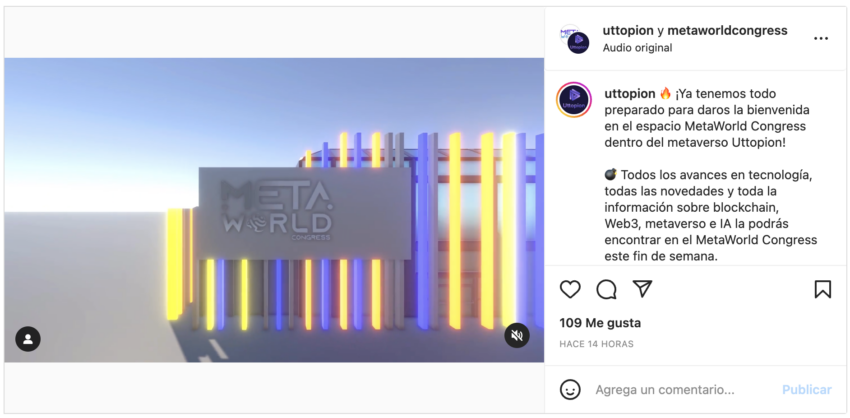Click the Audio original link
The height and width of the screenshot is (418, 850).
637,48
